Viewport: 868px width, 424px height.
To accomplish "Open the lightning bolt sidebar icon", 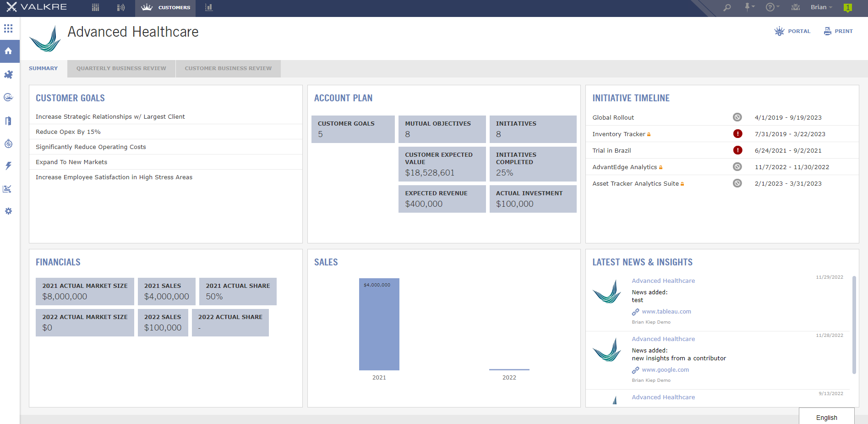I will pos(8,165).
